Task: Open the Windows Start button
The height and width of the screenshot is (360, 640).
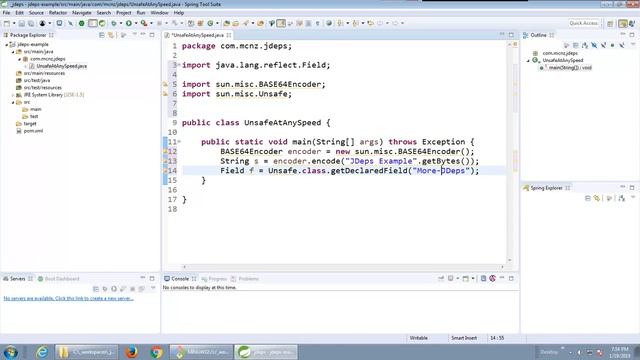Action: [11, 352]
